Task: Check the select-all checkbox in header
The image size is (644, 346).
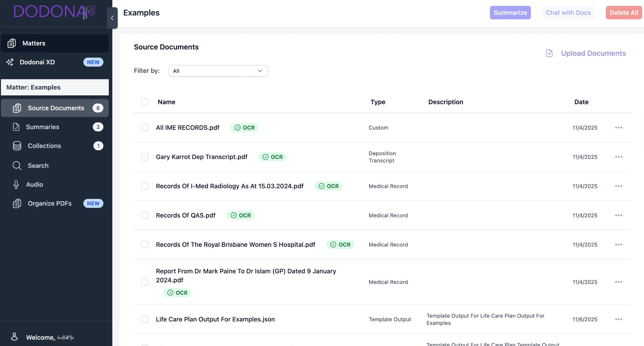Action: 145,102
